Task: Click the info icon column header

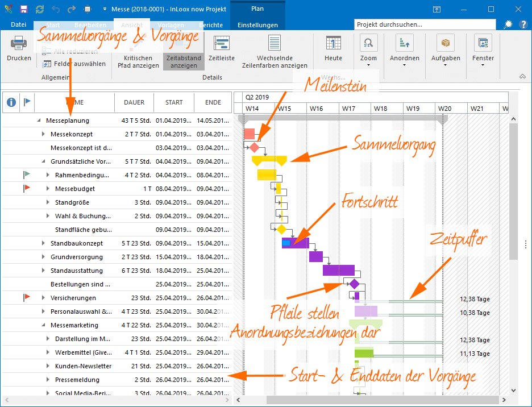Action: click(11, 102)
